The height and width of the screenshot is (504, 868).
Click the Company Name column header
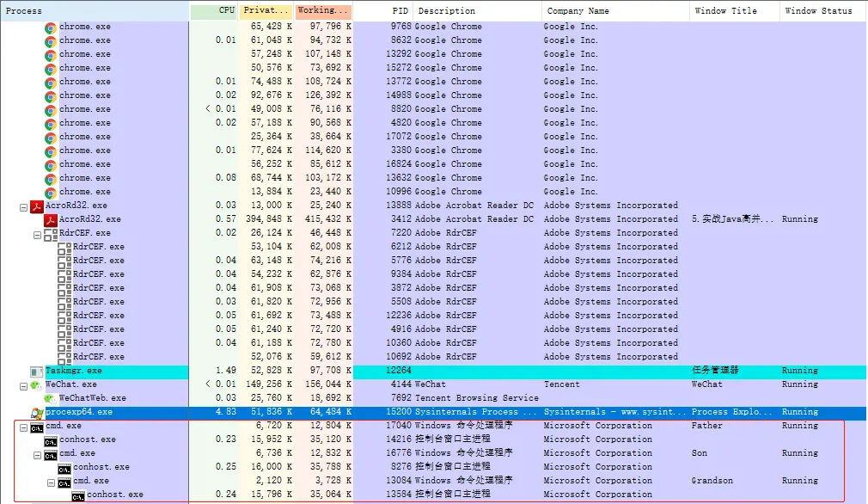click(x=615, y=10)
